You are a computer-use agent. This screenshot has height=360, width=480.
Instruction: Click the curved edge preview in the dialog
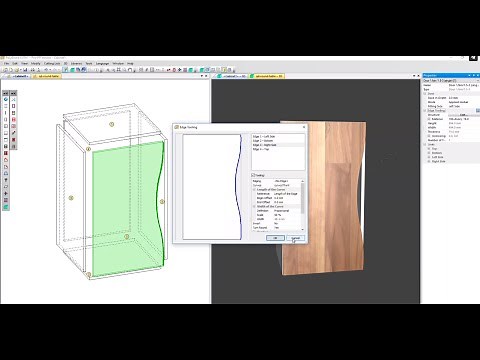coord(239,187)
